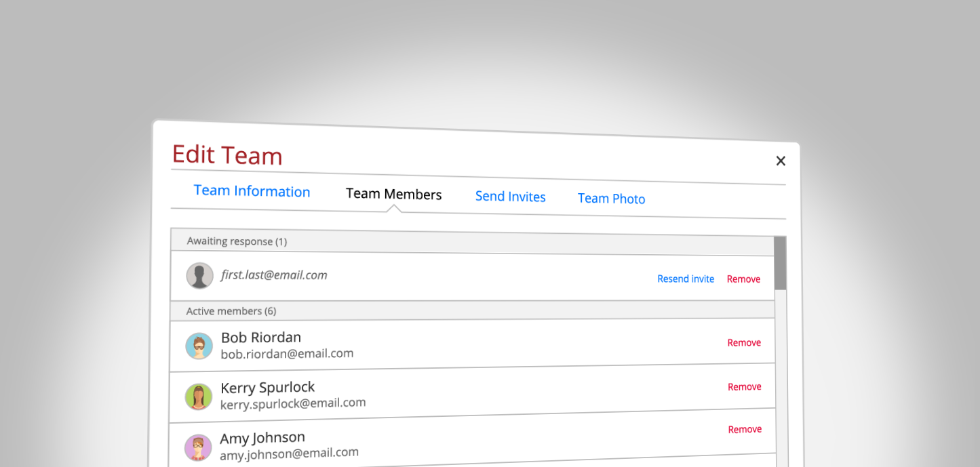The height and width of the screenshot is (467, 980).
Task: Click the Edit Team title
Action: (227, 155)
